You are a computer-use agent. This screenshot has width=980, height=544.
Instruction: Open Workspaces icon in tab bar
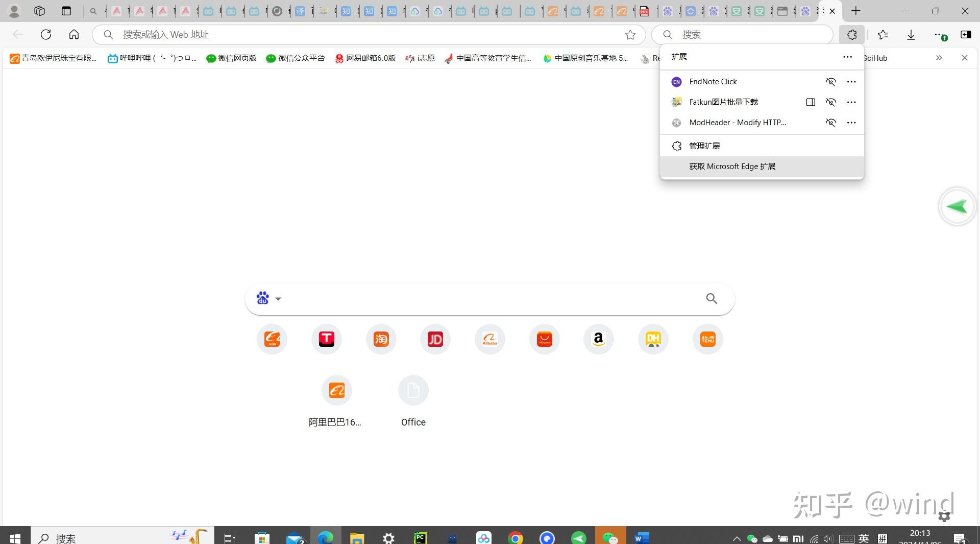(39, 11)
